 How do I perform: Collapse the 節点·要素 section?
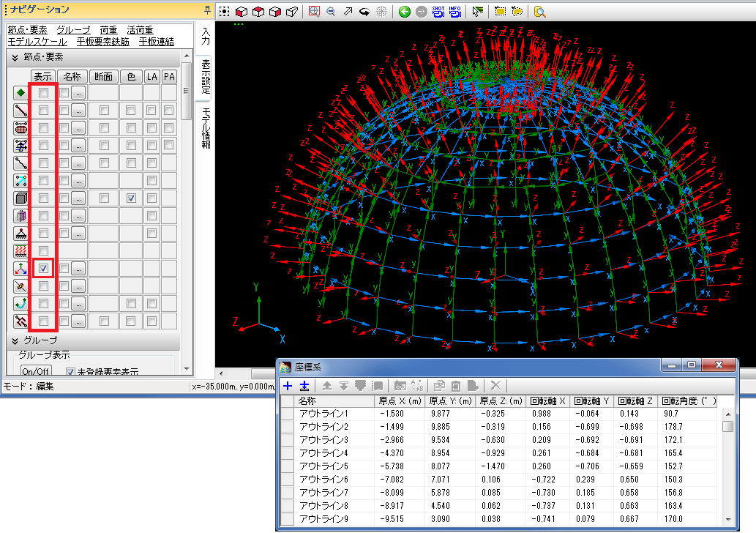click(15, 57)
